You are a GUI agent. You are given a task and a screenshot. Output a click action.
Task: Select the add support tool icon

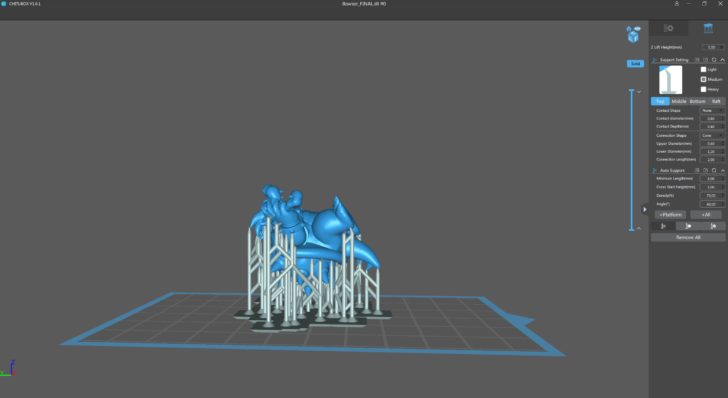pos(663,226)
